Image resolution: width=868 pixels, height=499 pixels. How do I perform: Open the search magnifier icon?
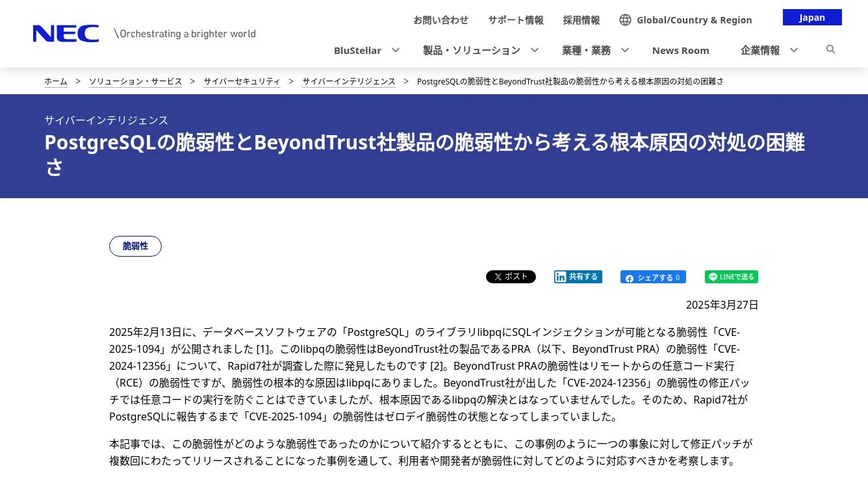tap(830, 49)
